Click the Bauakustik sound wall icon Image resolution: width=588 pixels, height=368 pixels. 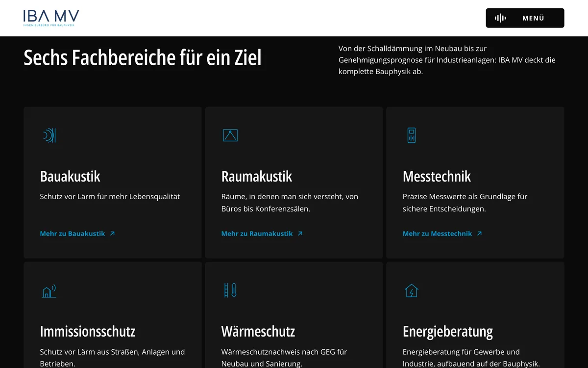coord(49,135)
